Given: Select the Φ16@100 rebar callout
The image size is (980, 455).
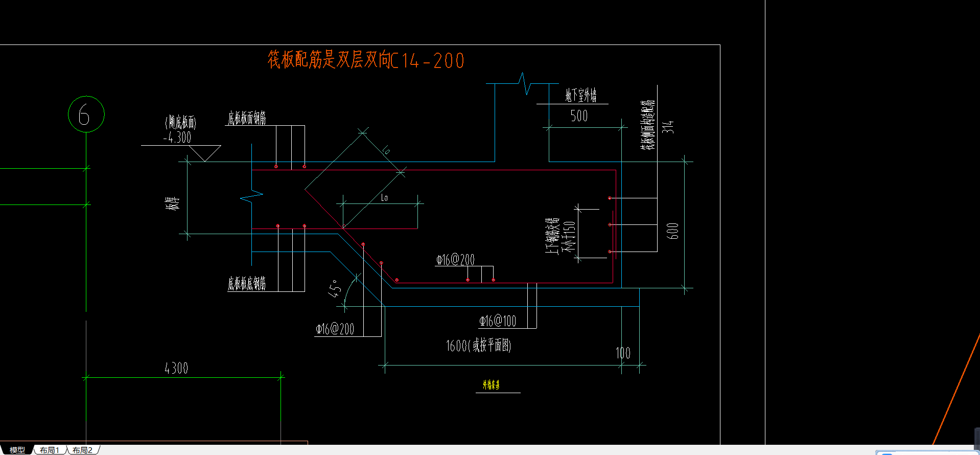Looking at the screenshot, I should pyautogui.click(x=498, y=321).
